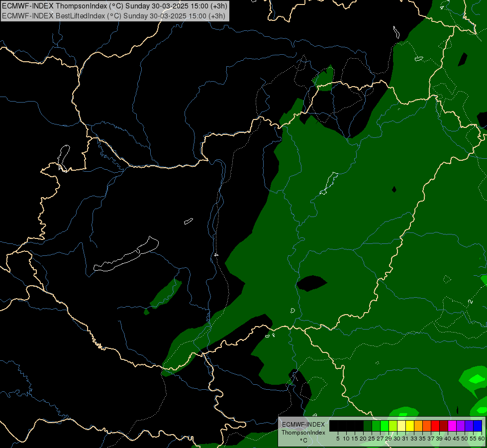487x448 pixels.
Task: Select the bright red 37-39 legend swatch
Action: (x=435, y=426)
